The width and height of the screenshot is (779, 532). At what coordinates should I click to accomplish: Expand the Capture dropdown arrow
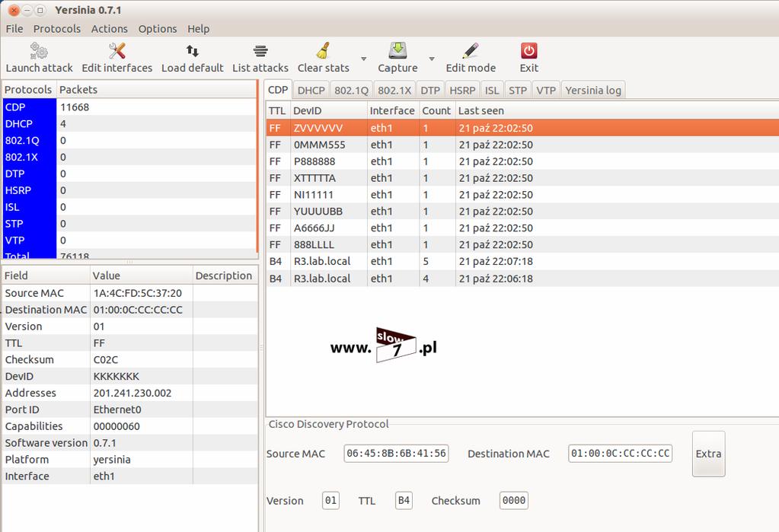coord(432,59)
